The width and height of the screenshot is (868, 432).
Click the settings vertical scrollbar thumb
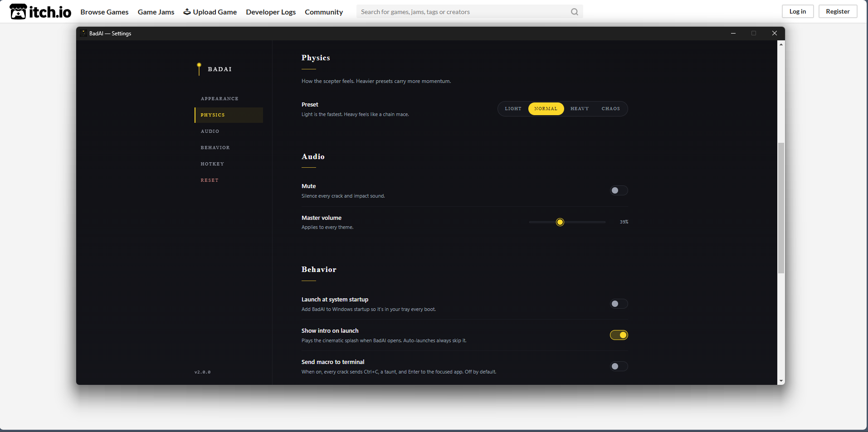781,208
